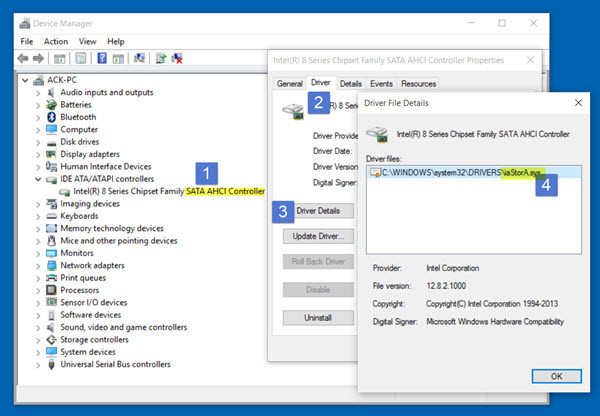Collapse the ACK-PC root node

tap(25, 80)
